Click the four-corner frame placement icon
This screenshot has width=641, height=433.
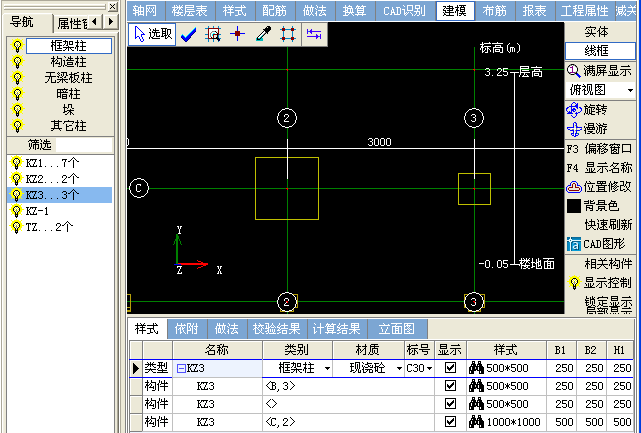point(288,34)
